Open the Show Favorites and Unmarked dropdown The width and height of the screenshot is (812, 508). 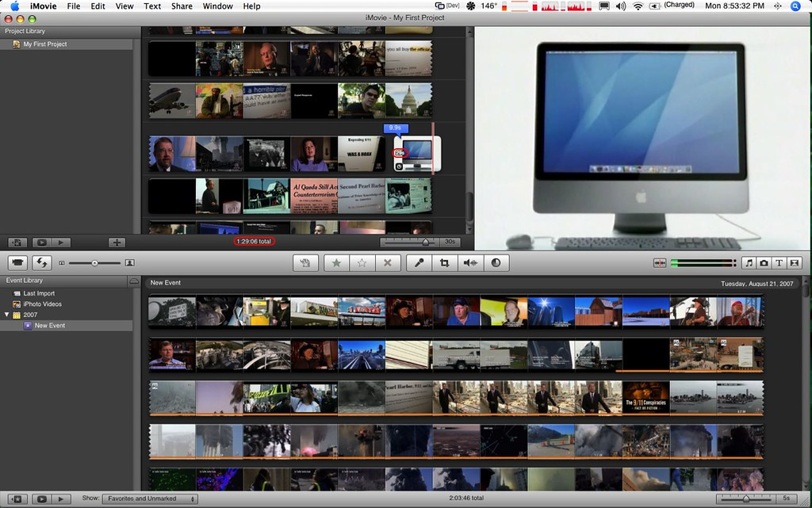coord(150,498)
